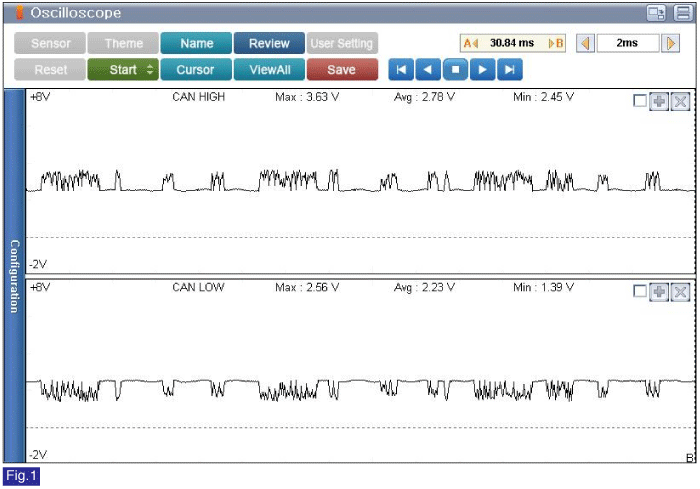
Task: Click the 30.84 ms cursor interval value
Action: point(512,43)
